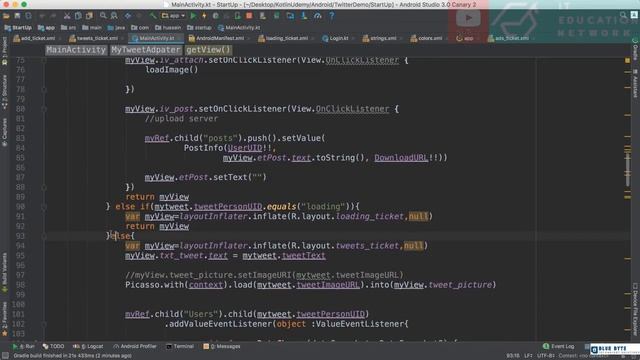Open the Messages tool window
Viewport: 640px width, 360px height.
pos(222,347)
